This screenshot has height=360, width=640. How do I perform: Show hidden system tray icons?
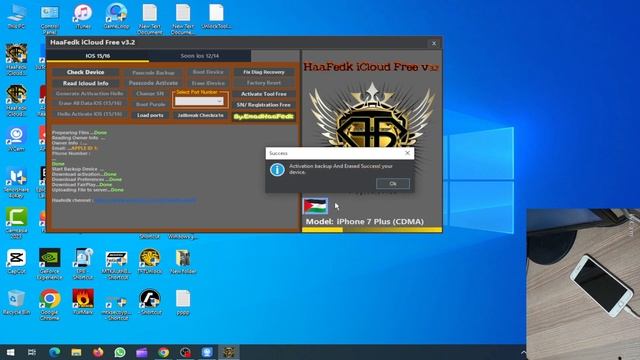[524, 352]
